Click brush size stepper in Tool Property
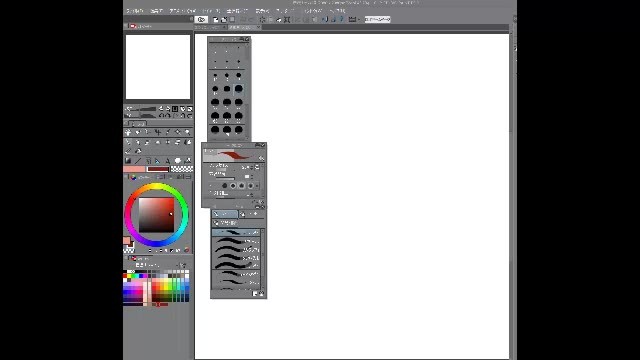Viewport: 640px width, 360px height. (x=252, y=167)
